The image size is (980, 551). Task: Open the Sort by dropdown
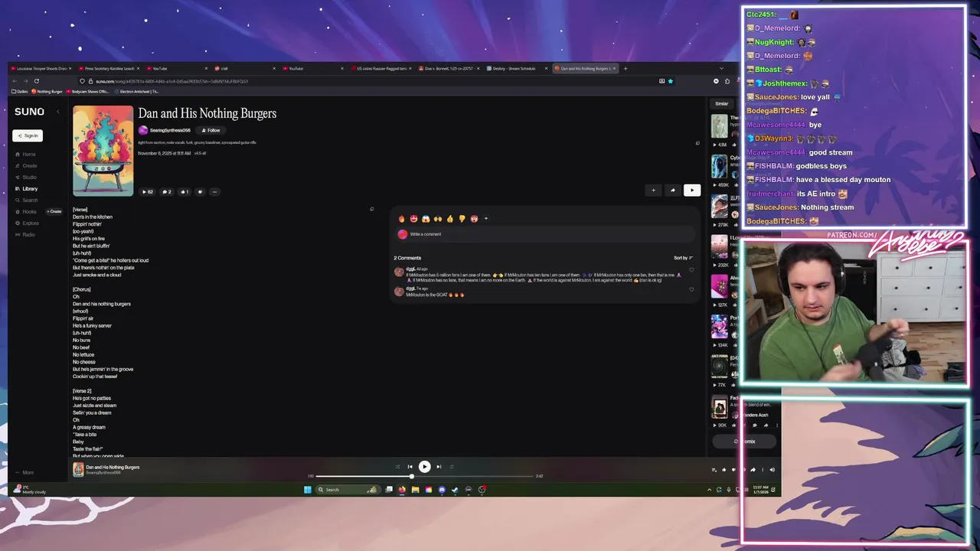[683, 258]
